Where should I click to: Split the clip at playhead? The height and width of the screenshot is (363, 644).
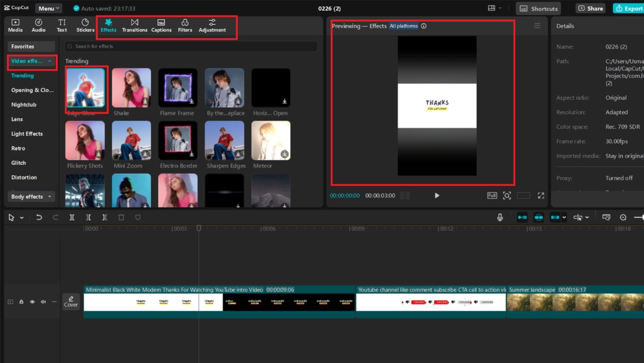72,217
